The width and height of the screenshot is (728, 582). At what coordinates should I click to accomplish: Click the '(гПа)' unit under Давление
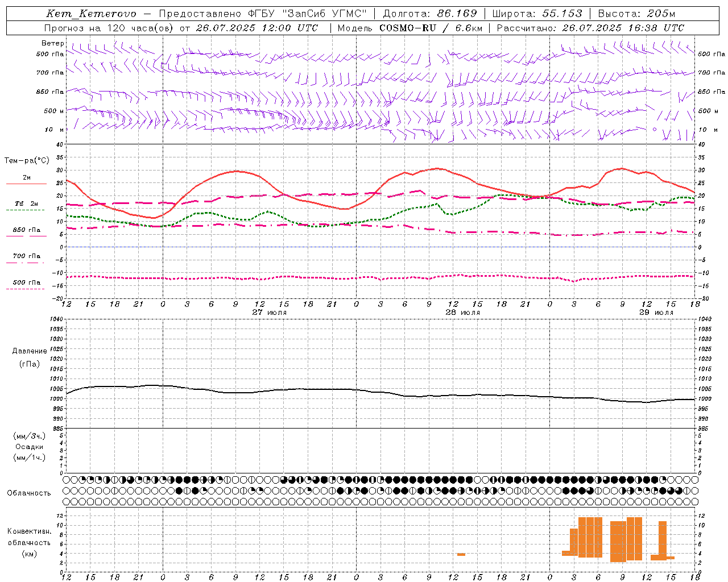tap(30, 364)
